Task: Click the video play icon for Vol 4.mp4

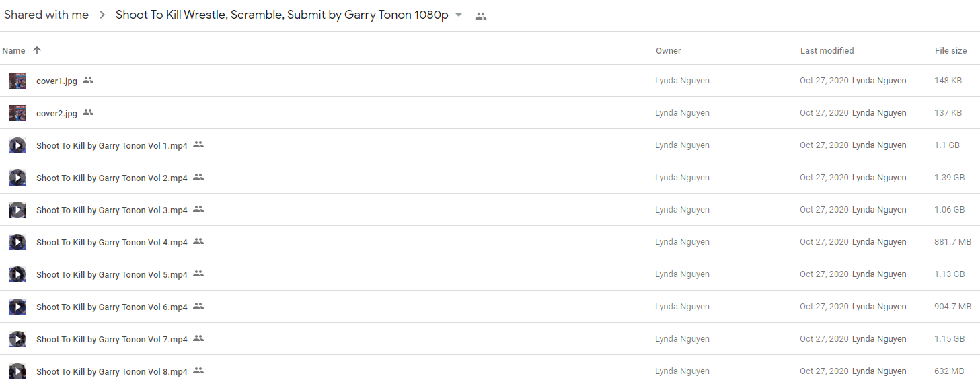Action: (17, 242)
